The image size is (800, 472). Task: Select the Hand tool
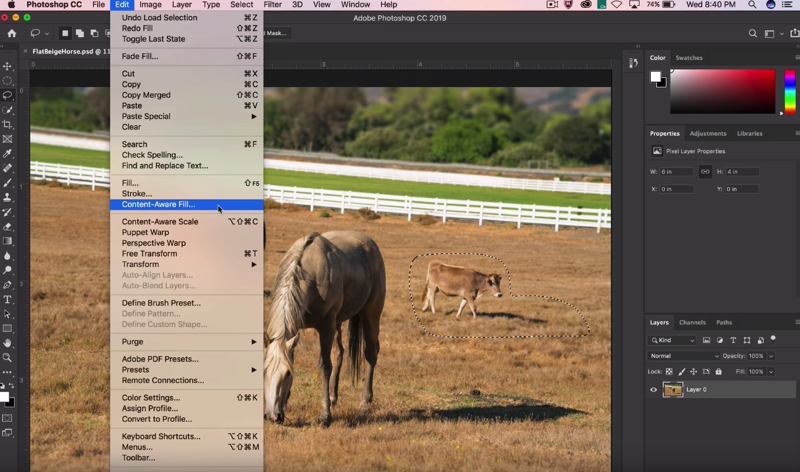coord(7,343)
